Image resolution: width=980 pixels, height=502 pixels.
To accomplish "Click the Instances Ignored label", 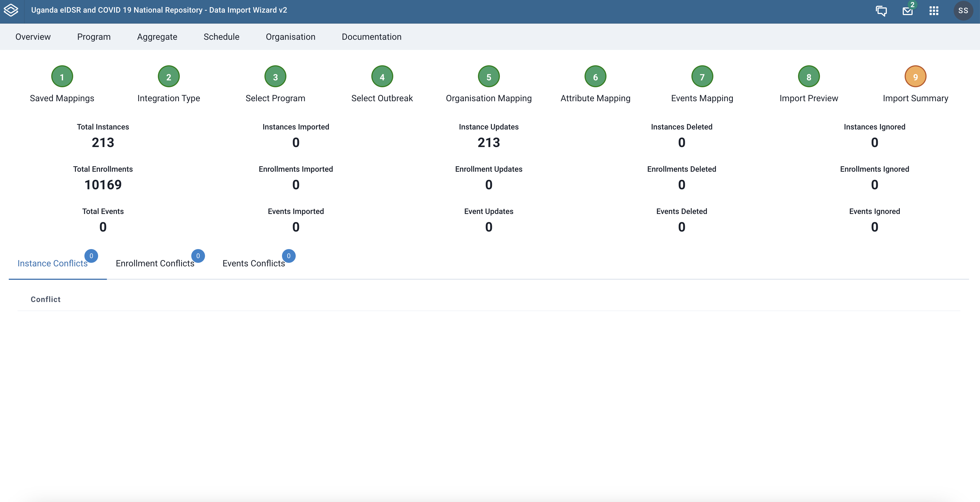I will coord(874,127).
